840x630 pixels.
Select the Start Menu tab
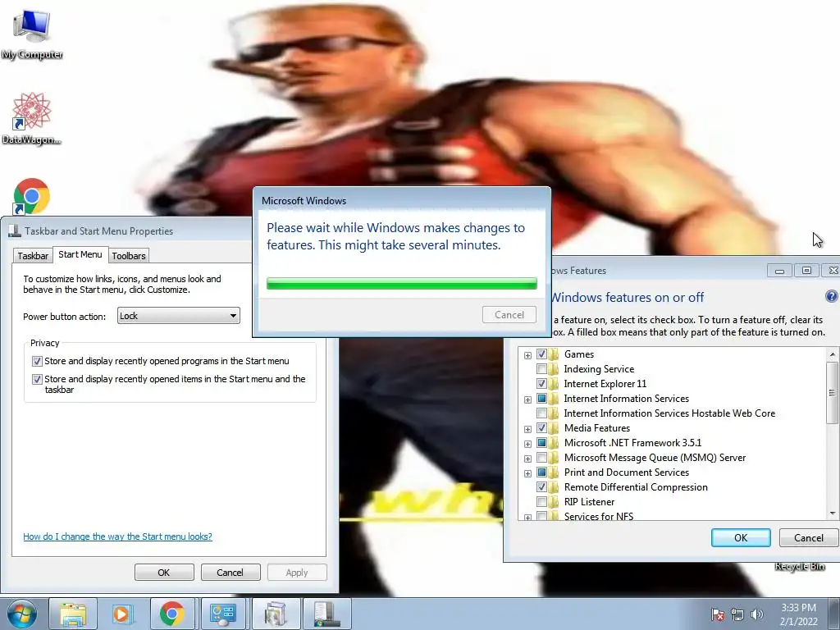tap(80, 254)
